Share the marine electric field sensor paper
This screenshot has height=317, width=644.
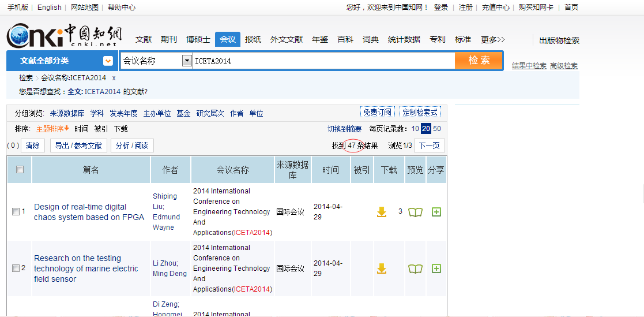pos(436,268)
